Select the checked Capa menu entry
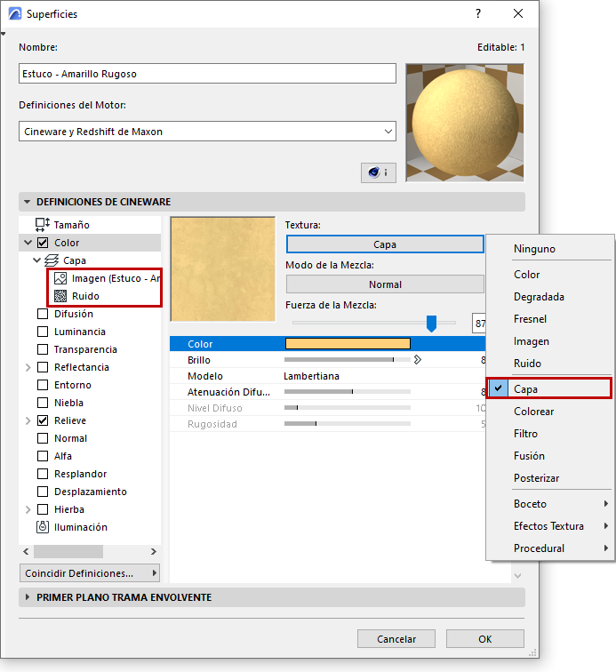The height and width of the screenshot is (672, 616). point(548,388)
